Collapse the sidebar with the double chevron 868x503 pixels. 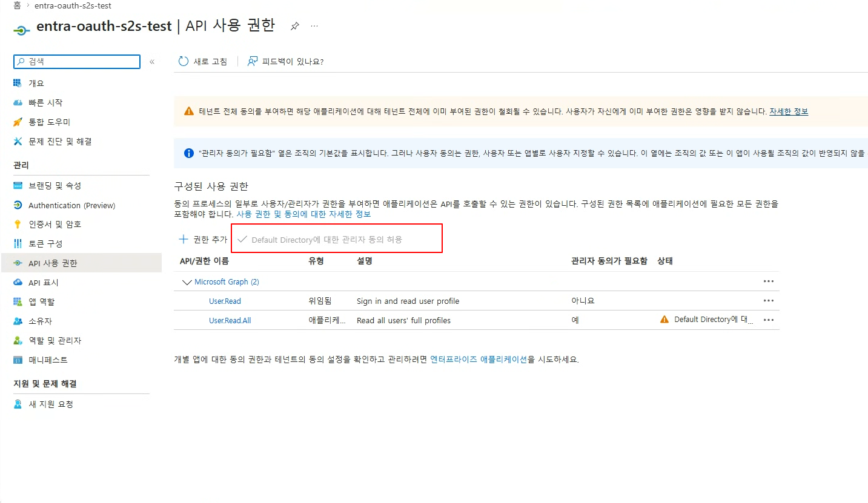point(152,62)
